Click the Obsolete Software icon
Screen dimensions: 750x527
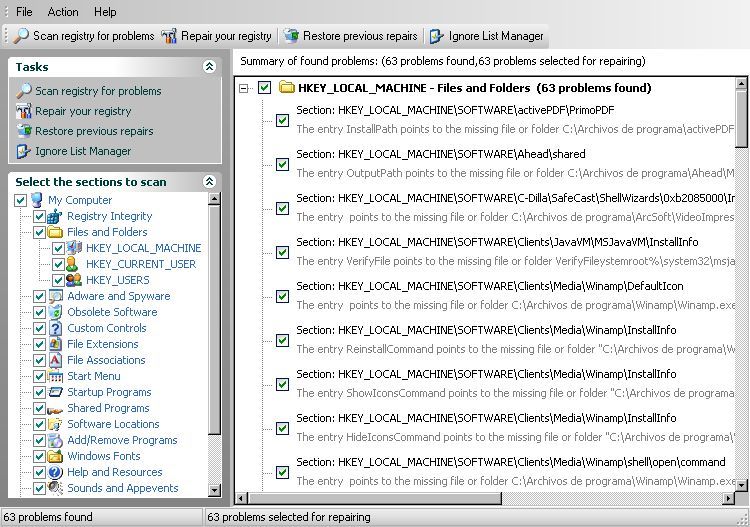pyautogui.click(x=55, y=312)
